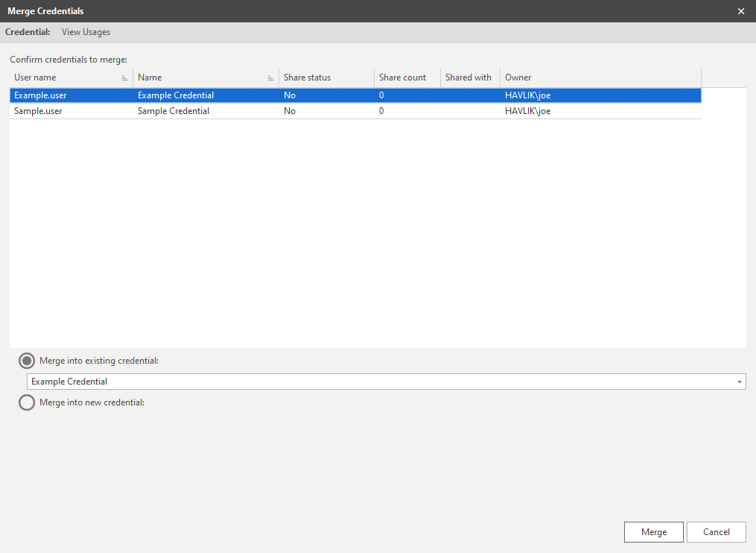
Task: Click the Shared with column header
Action: tap(468, 78)
